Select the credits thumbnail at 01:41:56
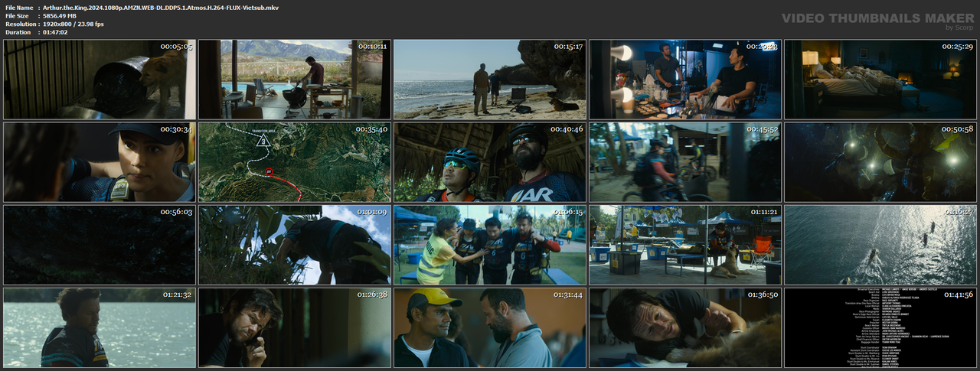 click(x=880, y=327)
